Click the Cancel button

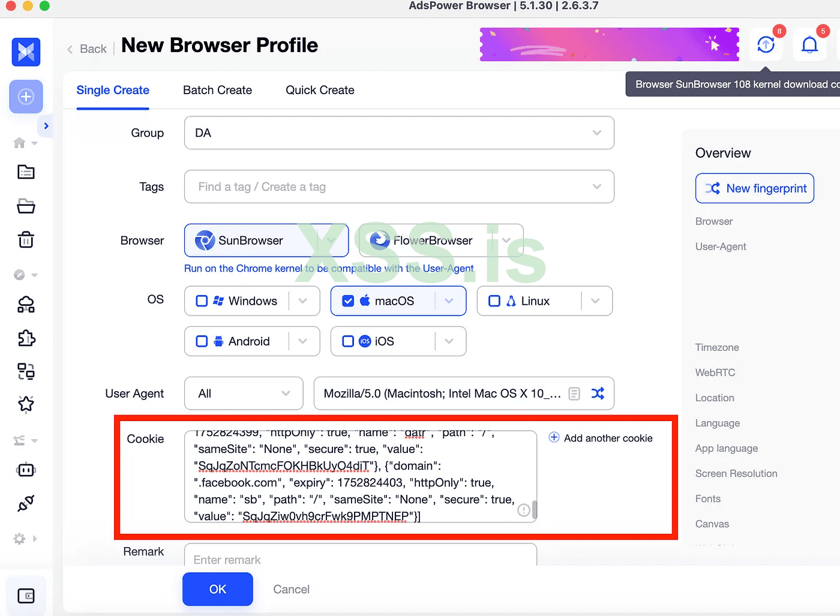pos(292,589)
